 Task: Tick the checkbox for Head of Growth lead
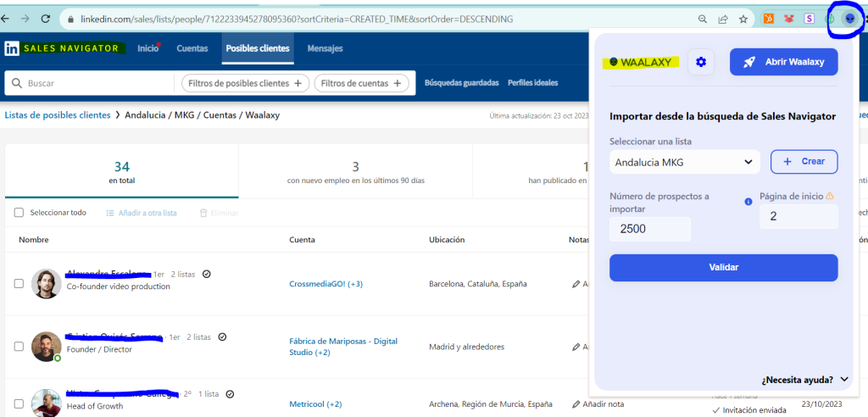[x=19, y=403]
